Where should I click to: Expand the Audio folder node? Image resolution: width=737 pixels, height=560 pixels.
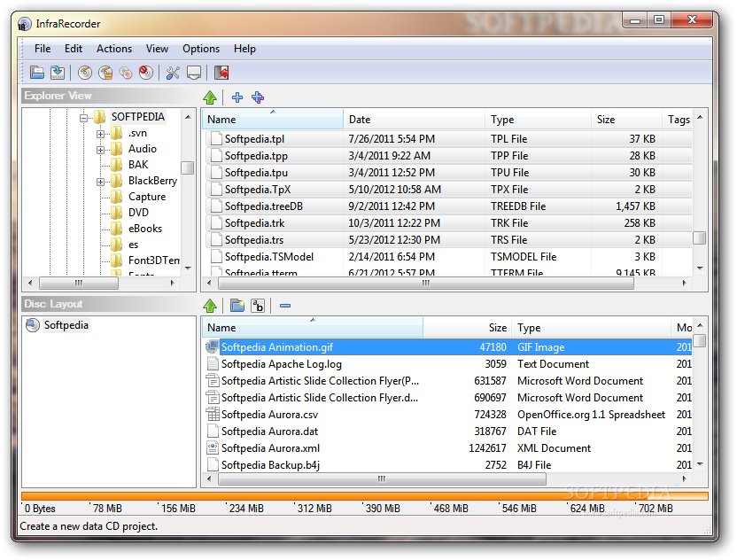pyautogui.click(x=100, y=150)
